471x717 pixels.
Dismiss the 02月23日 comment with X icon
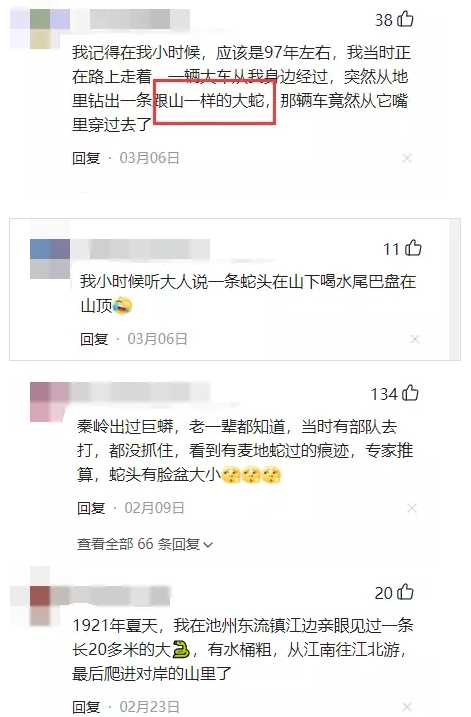[x=407, y=706]
